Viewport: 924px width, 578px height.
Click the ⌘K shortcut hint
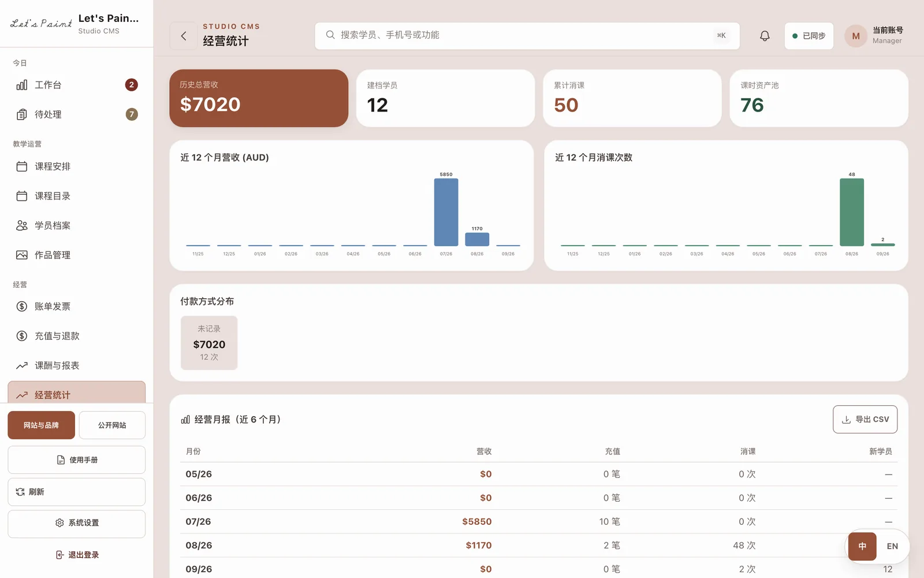click(x=721, y=36)
